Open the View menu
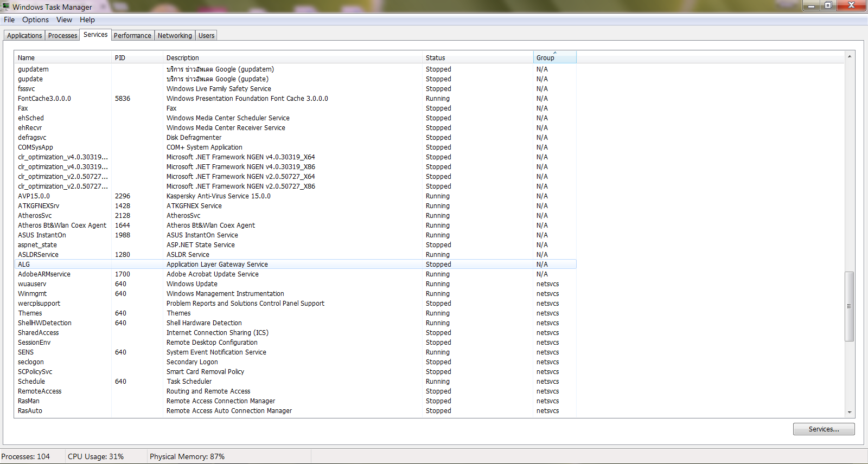The height and width of the screenshot is (464, 868). (x=64, y=20)
